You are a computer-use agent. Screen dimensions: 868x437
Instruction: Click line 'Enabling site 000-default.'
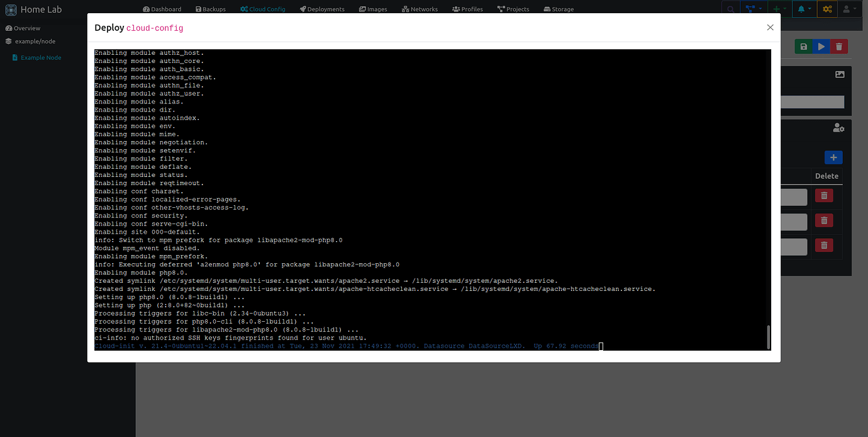tap(147, 232)
